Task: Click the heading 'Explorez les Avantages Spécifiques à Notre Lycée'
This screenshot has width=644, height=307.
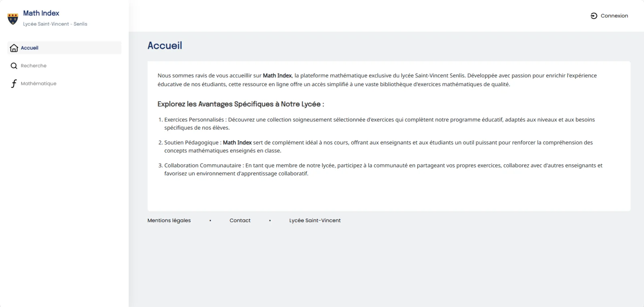Action: tap(241, 104)
